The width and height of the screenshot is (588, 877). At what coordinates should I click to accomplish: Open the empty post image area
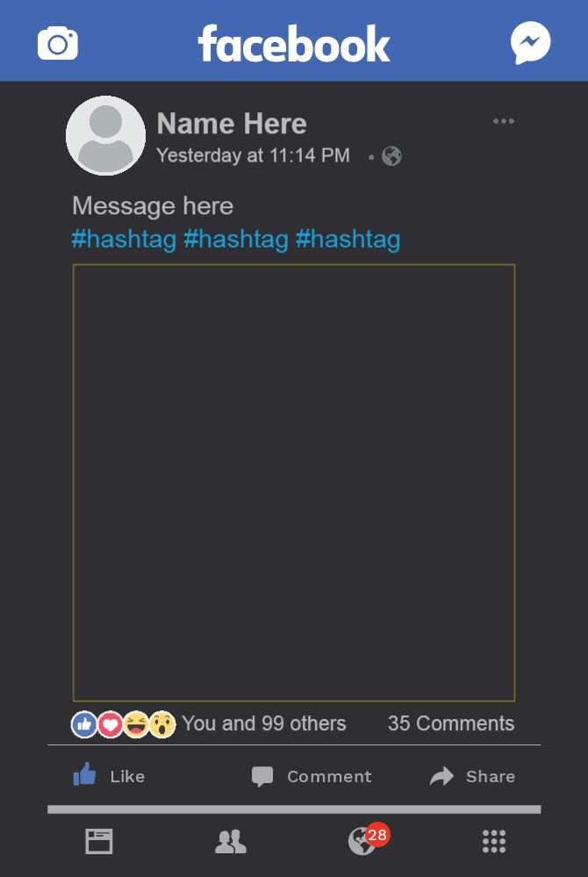click(x=294, y=483)
